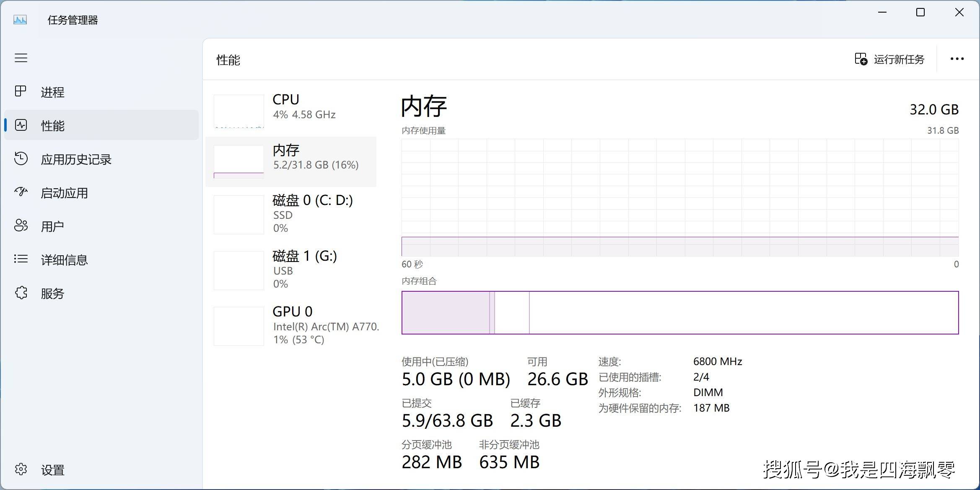Viewport: 980px width, 490px height.
Task: Click the in-use segment of 内存组合 bar
Action: (x=446, y=313)
